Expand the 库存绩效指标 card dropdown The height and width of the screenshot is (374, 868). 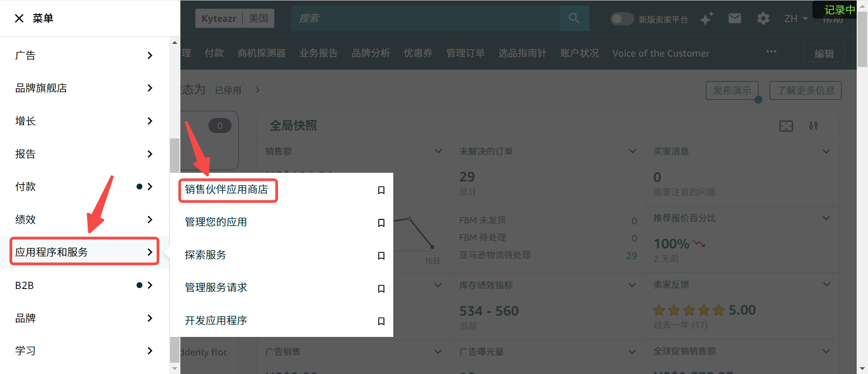click(x=632, y=285)
